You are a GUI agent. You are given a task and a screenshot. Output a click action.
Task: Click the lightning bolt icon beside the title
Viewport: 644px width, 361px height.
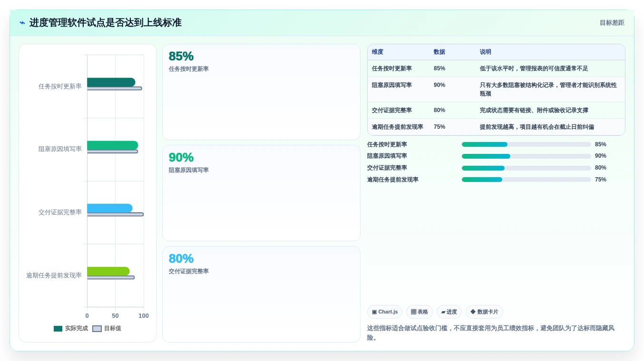tap(22, 23)
